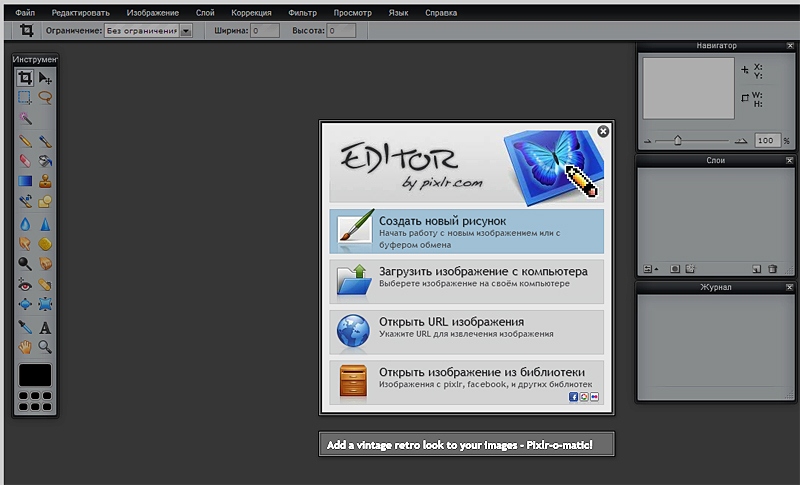
Task: Close the Журнал history panel
Action: click(789, 287)
